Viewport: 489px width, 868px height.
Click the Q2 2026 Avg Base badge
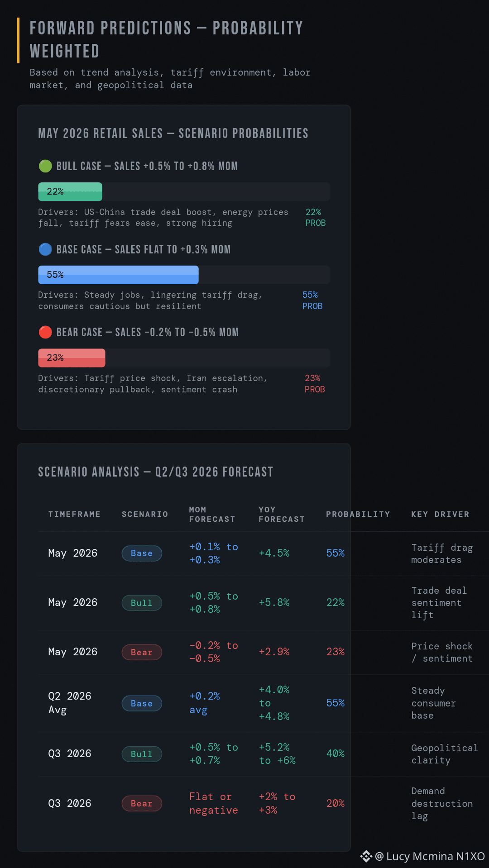[142, 703]
